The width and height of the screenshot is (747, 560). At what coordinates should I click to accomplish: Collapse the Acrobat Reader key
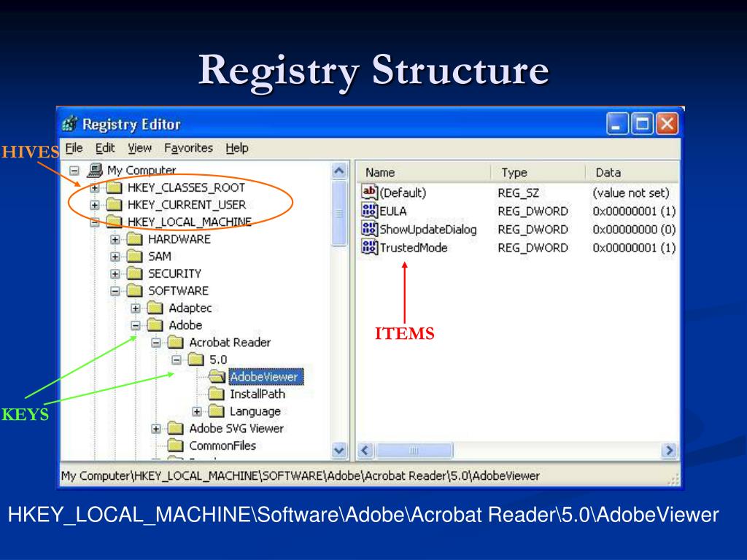click(x=156, y=343)
